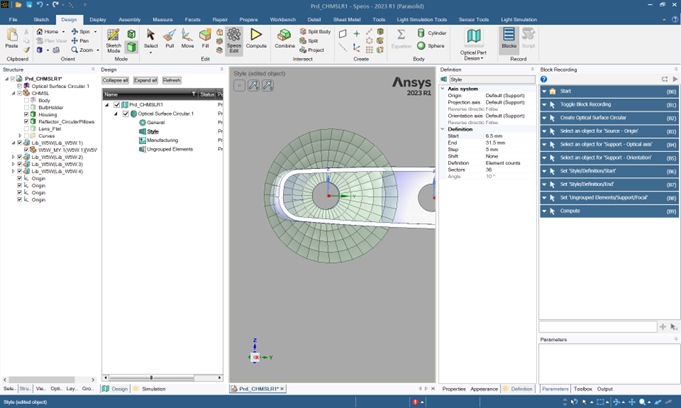Click Collapse all button
This screenshot has width=681, height=408.
[115, 80]
